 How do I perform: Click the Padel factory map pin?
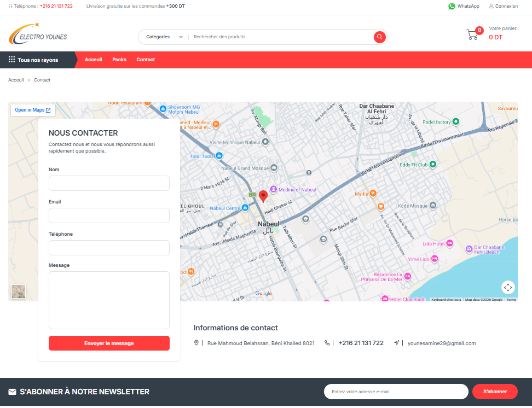tap(456, 121)
